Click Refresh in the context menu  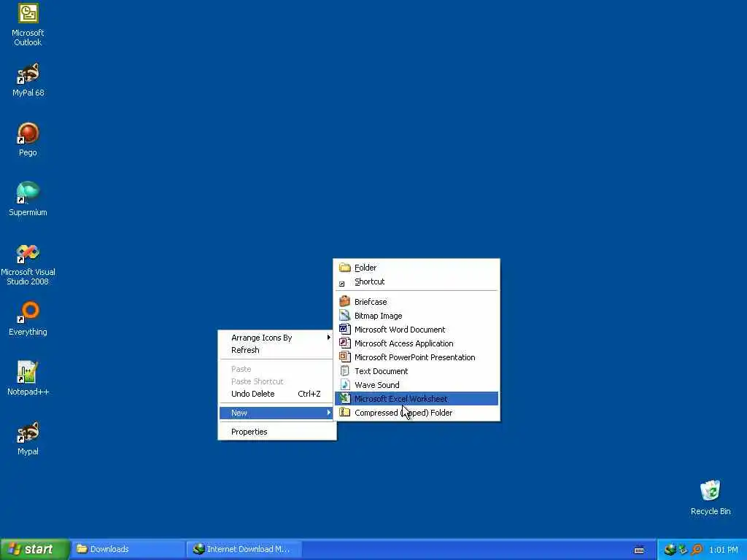[x=276, y=350]
